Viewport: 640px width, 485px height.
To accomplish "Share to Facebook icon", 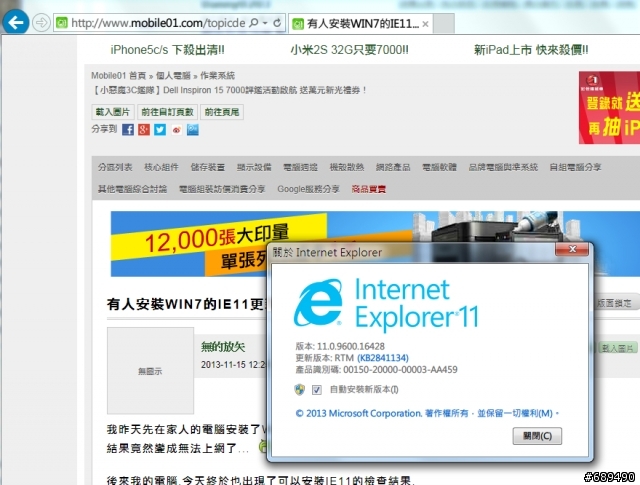I will point(128,130).
